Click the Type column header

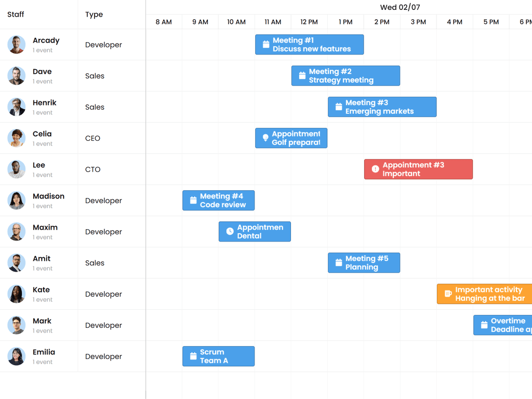click(x=94, y=15)
